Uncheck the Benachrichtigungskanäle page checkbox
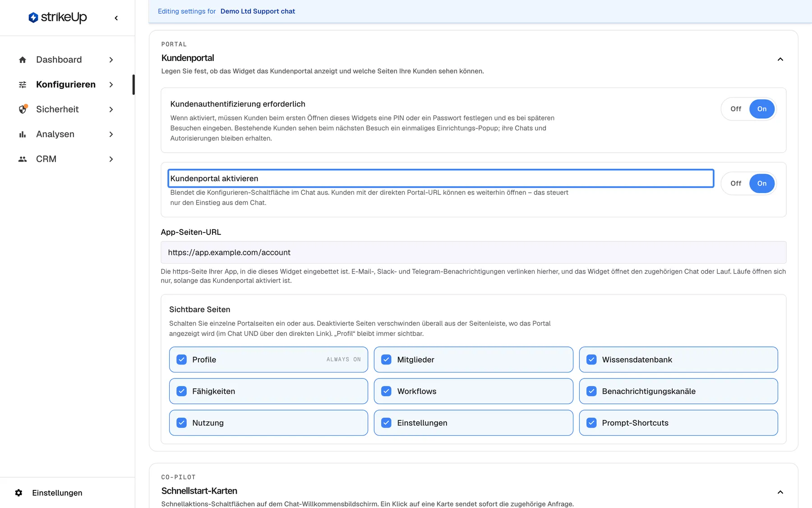 (591, 391)
